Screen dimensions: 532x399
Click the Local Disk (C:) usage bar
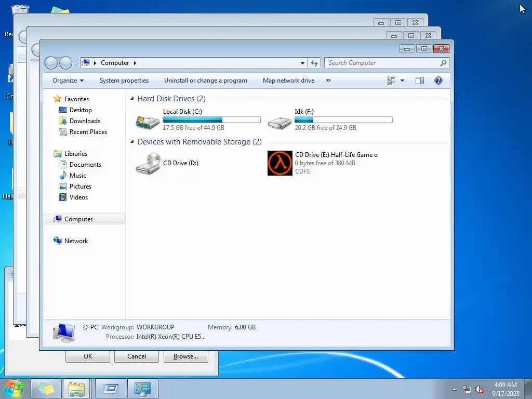(x=212, y=120)
